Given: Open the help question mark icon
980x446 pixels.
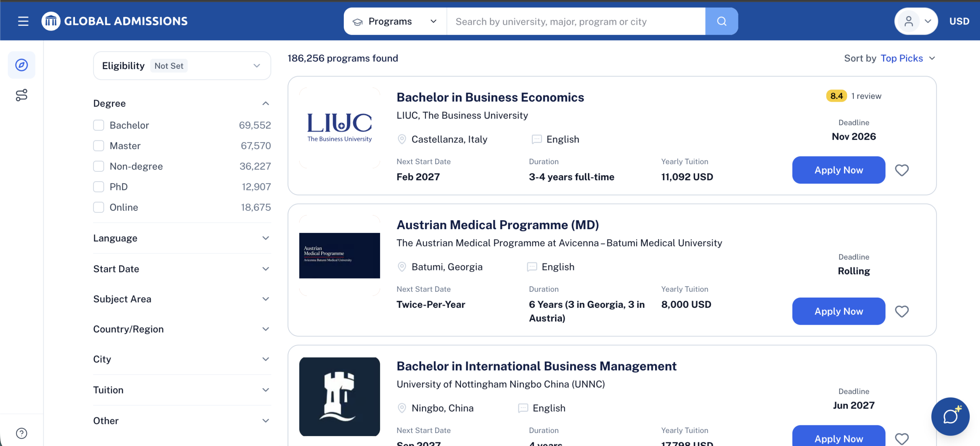Looking at the screenshot, I should pyautogui.click(x=21, y=433).
